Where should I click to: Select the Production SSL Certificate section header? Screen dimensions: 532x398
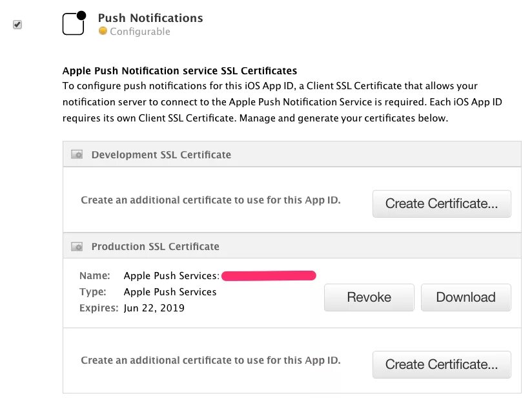tap(156, 246)
